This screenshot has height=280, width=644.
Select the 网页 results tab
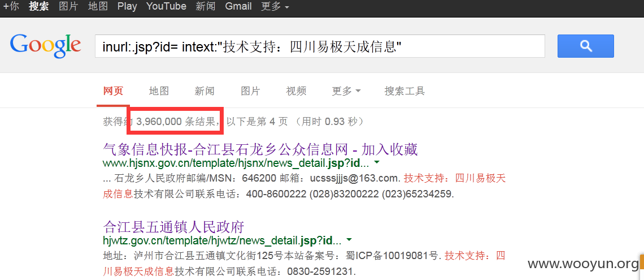pos(113,91)
